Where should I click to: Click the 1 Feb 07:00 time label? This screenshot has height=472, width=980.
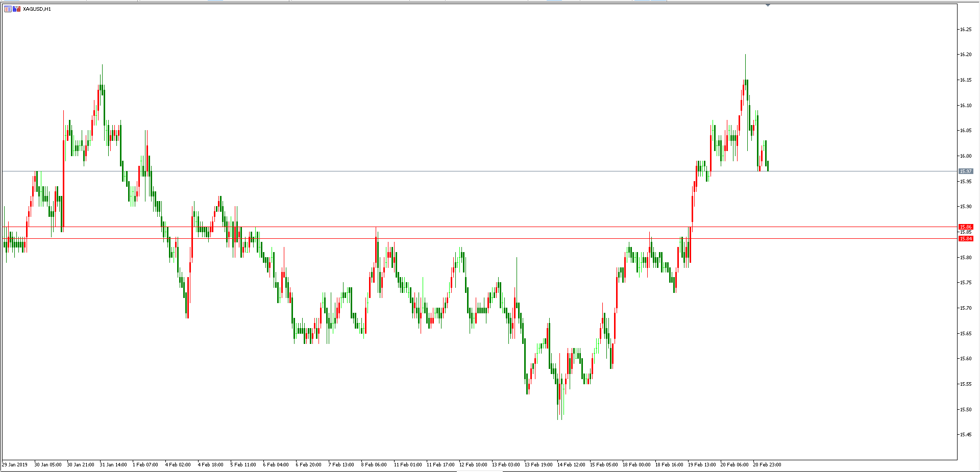click(x=145, y=465)
